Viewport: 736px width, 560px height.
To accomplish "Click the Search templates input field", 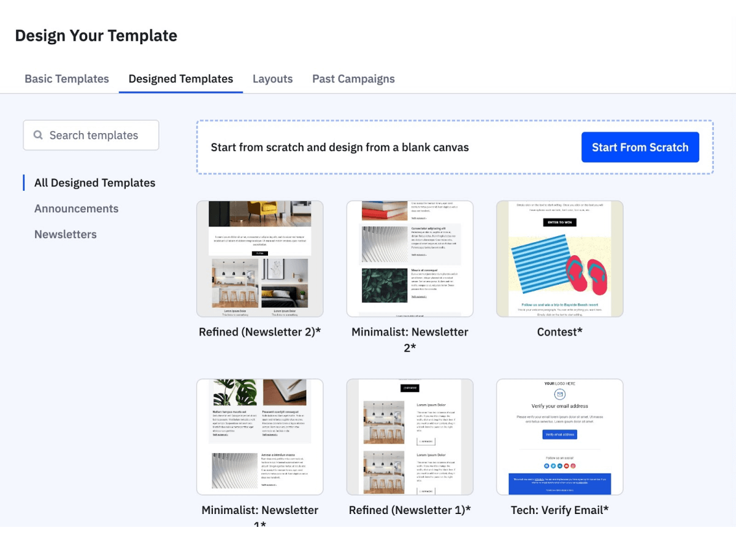I will click(x=91, y=135).
